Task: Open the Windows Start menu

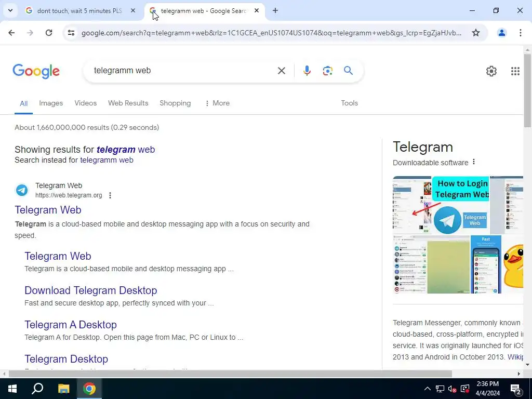Action: click(12, 389)
